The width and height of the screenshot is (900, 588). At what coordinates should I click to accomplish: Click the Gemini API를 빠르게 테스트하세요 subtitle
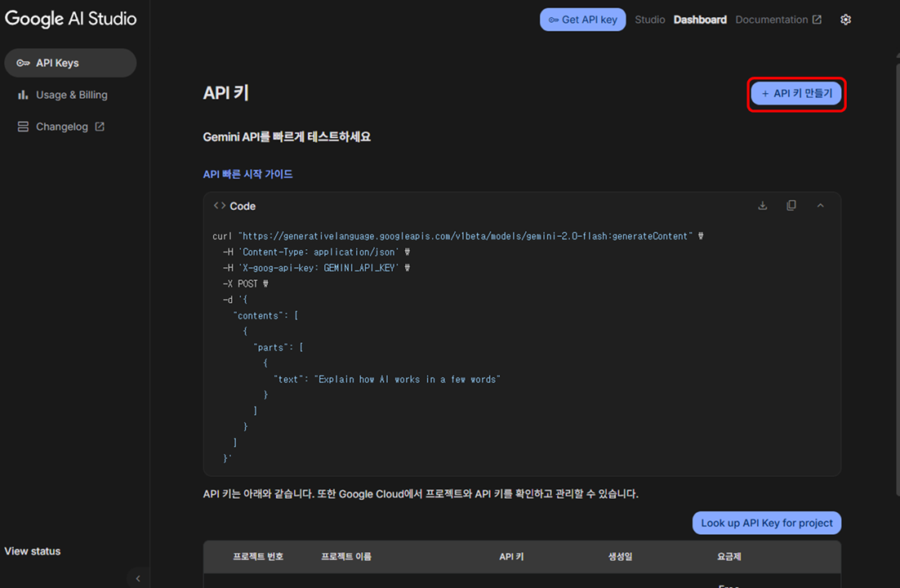[x=287, y=136]
